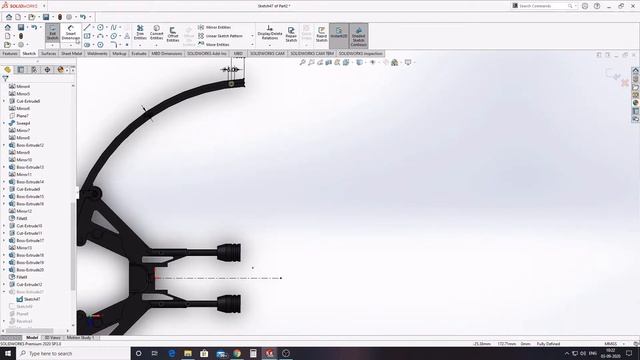The image size is (640, 360).
Task: Expand the Sweep4 feature
Action: (x=4, y=123)
